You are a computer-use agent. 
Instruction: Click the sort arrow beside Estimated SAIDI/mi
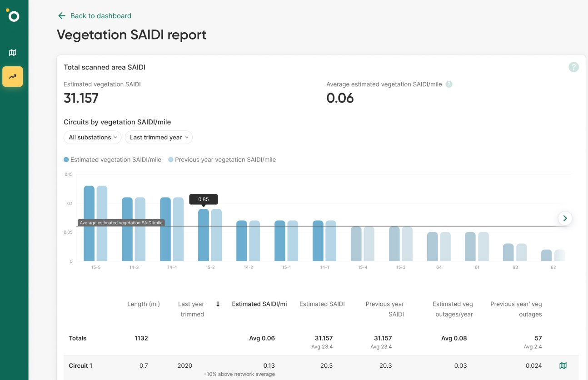[x=218, y=304]
